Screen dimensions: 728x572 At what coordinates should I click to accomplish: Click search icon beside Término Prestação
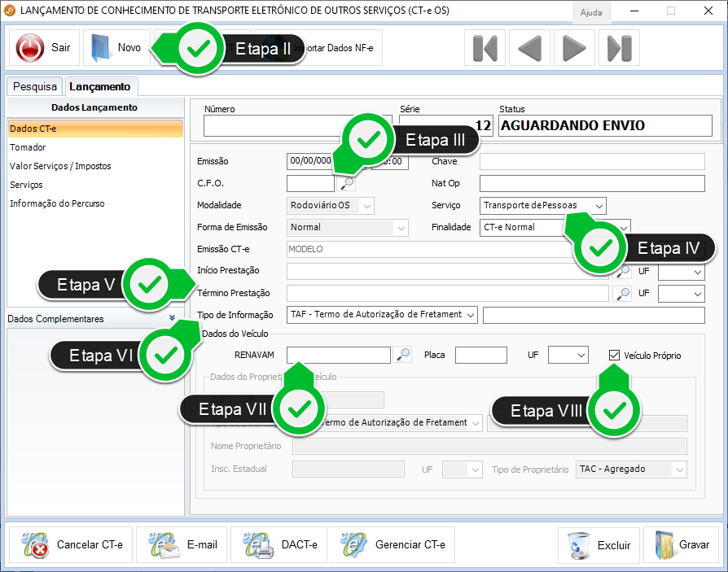[623, 293]
